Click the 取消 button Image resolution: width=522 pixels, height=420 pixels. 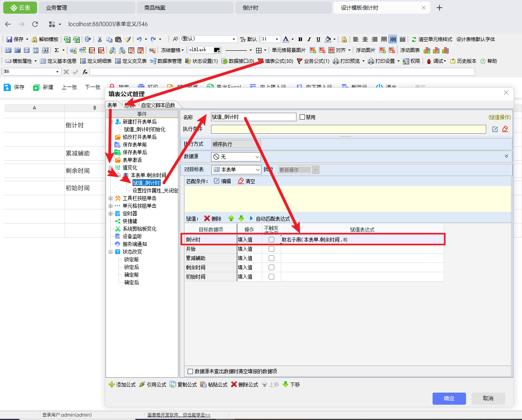pos(488,398)
